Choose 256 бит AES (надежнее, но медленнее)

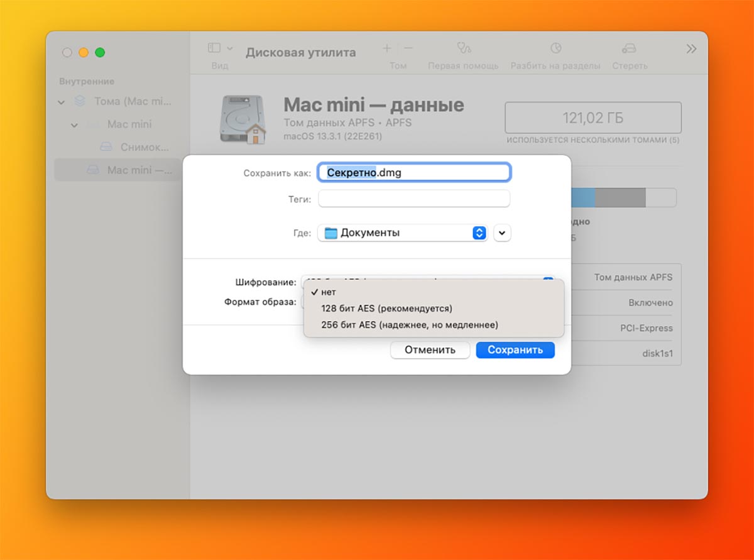pos(434,325)
